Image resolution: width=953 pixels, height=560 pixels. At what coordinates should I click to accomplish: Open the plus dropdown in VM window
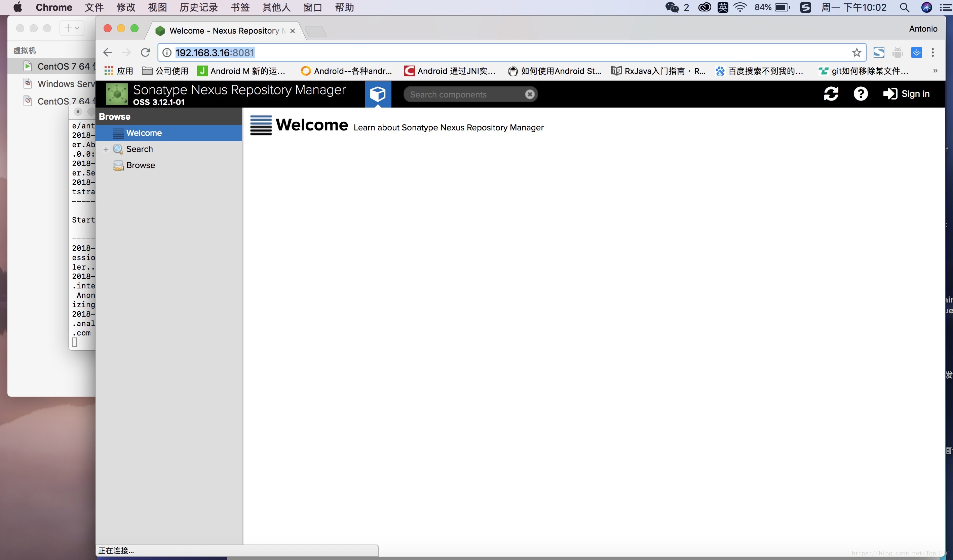point(72,28)
